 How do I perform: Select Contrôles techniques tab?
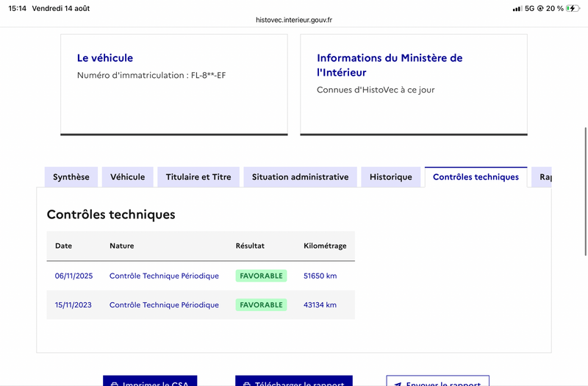(x=476, y=177)
